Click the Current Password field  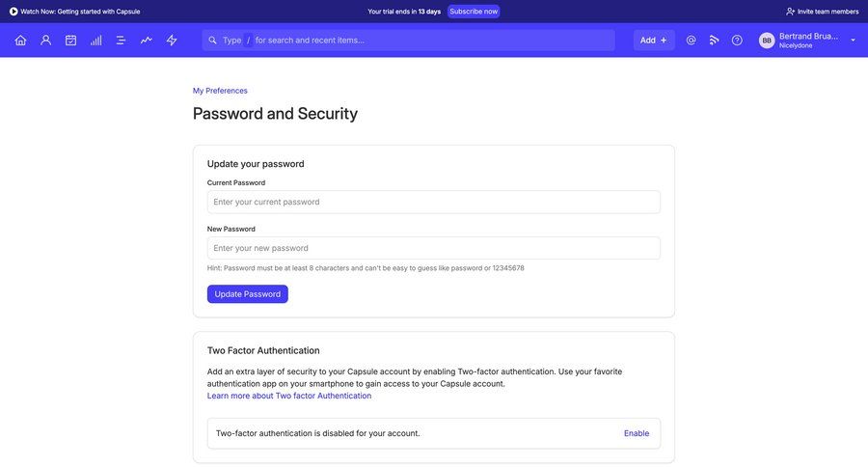click(x=433, y=202)
